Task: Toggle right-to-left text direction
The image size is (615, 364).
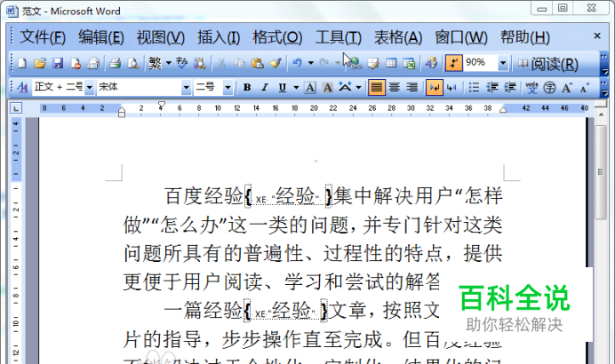Action: 451,87
